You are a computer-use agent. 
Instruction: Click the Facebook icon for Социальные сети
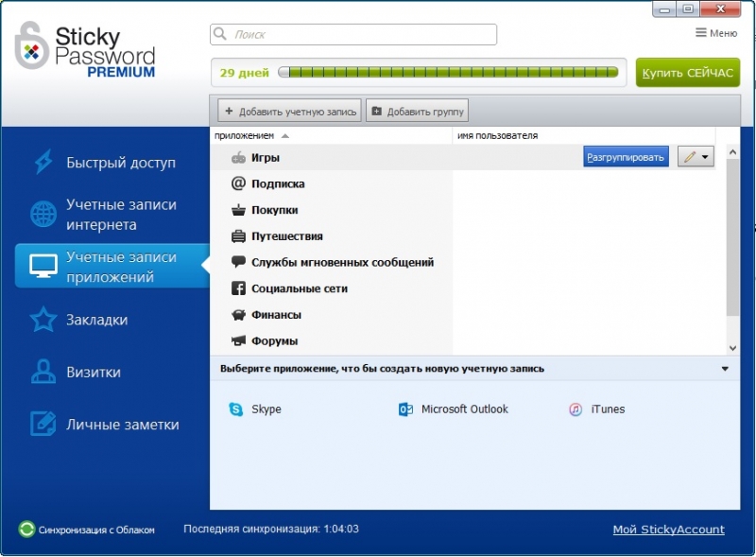(238, 288)
